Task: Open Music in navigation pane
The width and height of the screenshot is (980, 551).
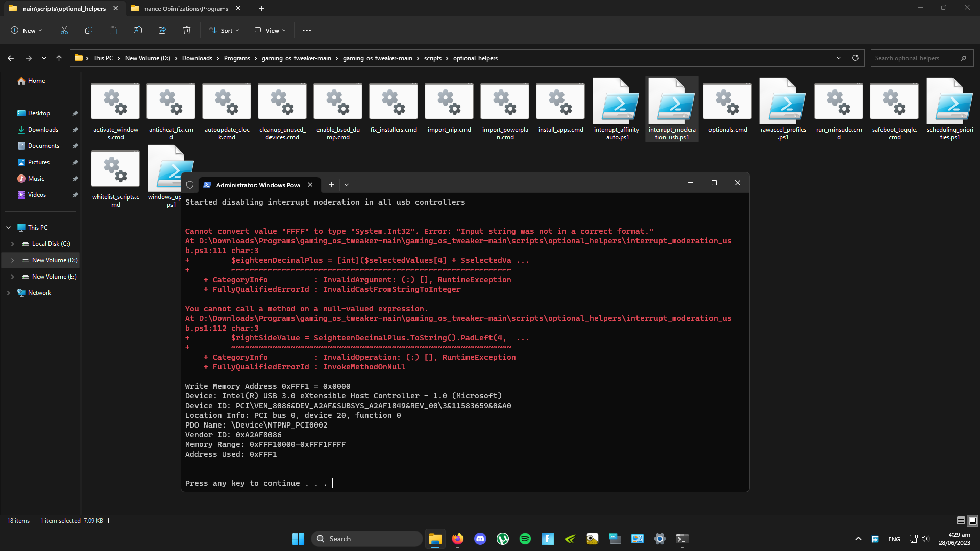Action: pos(36,179)
